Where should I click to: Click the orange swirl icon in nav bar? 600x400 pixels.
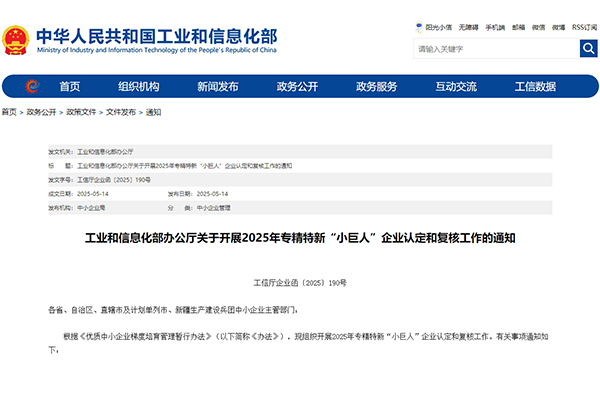[32, 86]
